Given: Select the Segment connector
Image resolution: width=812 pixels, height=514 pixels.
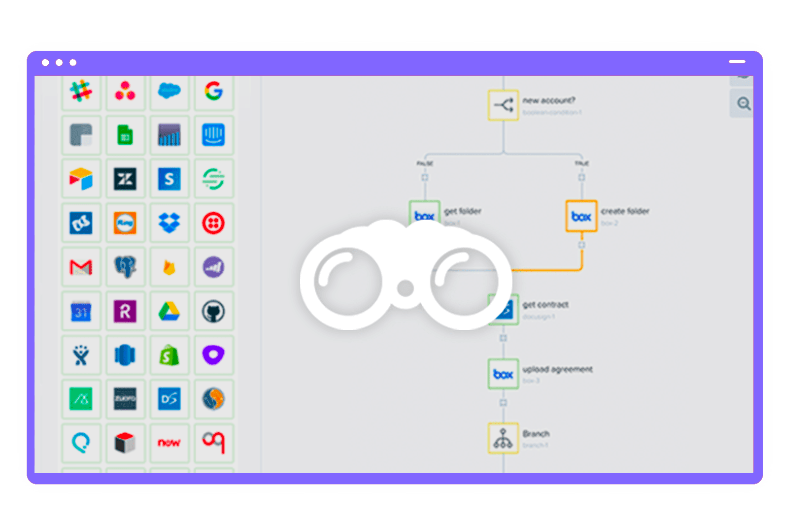Looking at the screenshot, I should [214, 179].
